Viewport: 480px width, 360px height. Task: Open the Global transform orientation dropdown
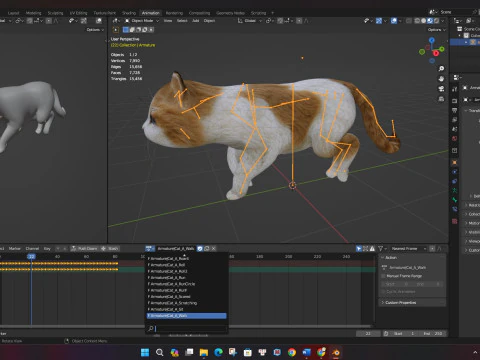[249, 21]
